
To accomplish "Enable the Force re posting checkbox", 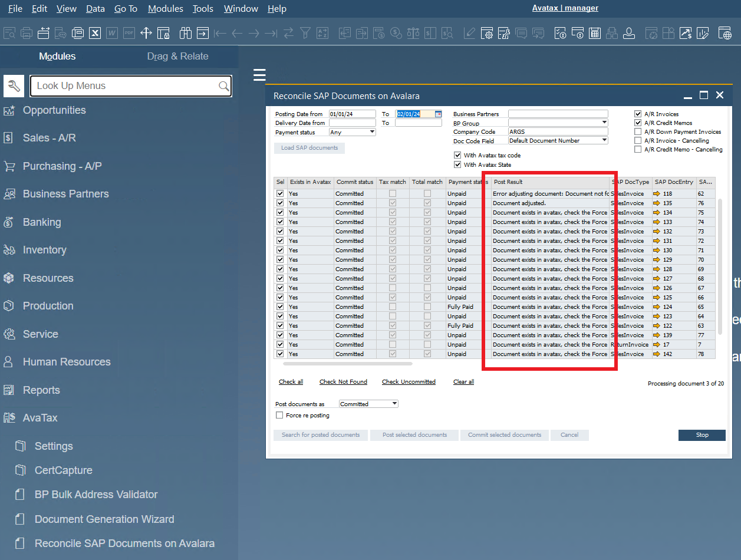I will click(x=279, y=415).
